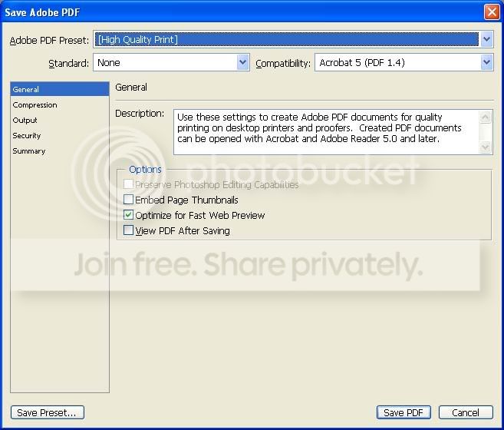
Task: Cancel the Save Adobe PDF dialog
Action: coord(466,412)
